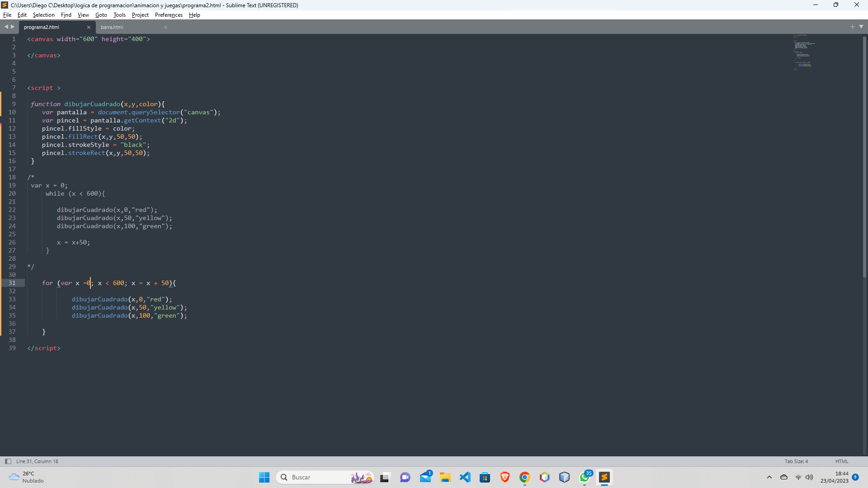Open the volume tray icon
Image resolution: width=868 pixels, height=488 pixels.
point(809,477)
